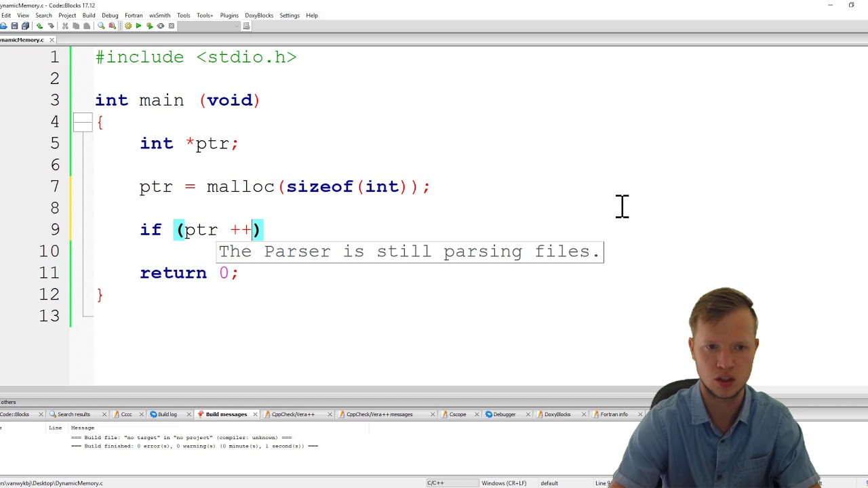Build the project with gear icon
Viewport: 868px width, 488px height.
point(128,26)
